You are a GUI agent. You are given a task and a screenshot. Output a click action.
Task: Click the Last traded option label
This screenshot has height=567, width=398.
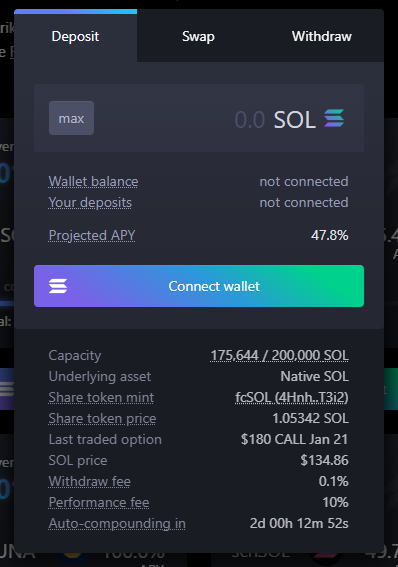[105, 439]
